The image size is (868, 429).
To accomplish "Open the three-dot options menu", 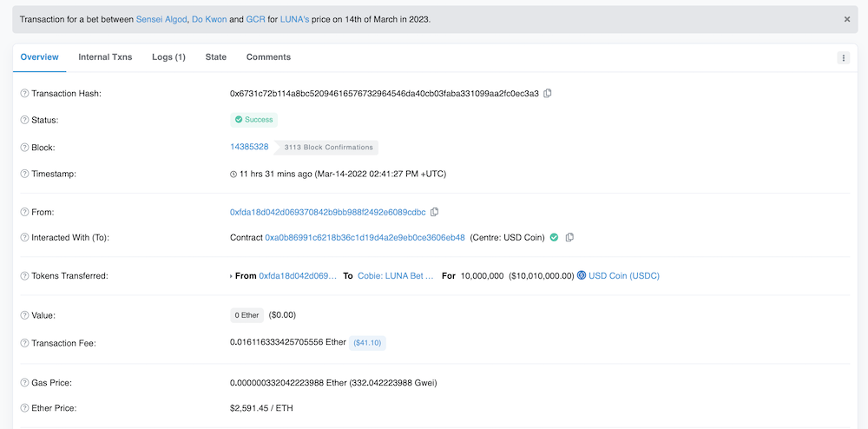I will 843,57.
